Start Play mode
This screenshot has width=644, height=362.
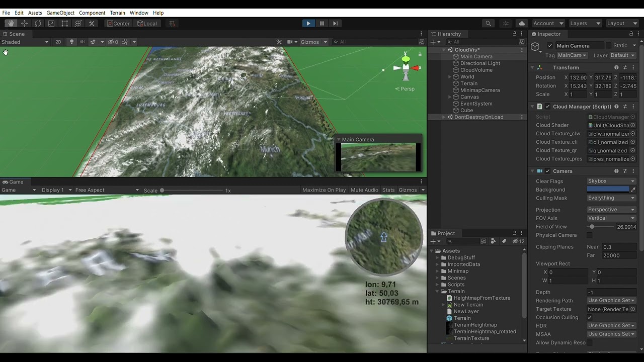click(x=308, y=23)
